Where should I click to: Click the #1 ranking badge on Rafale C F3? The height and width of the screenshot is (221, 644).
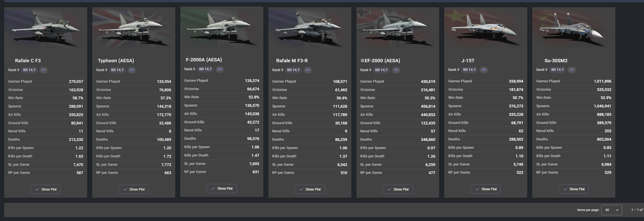(43, 70)
